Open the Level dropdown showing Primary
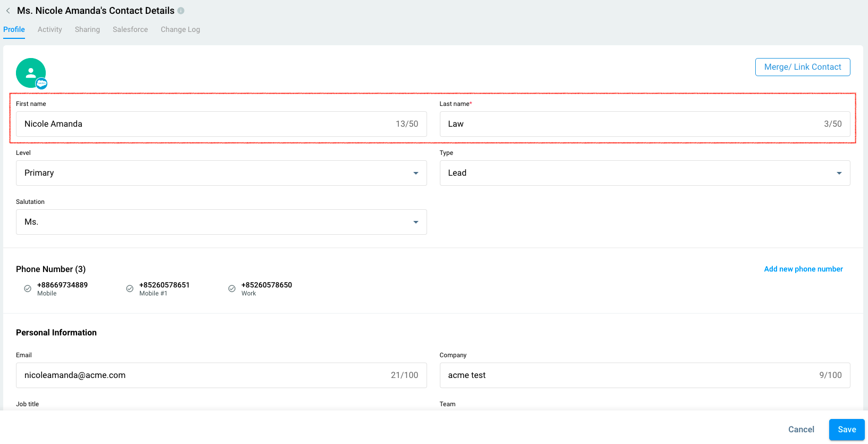868x444 pixels. pos(221,173)
